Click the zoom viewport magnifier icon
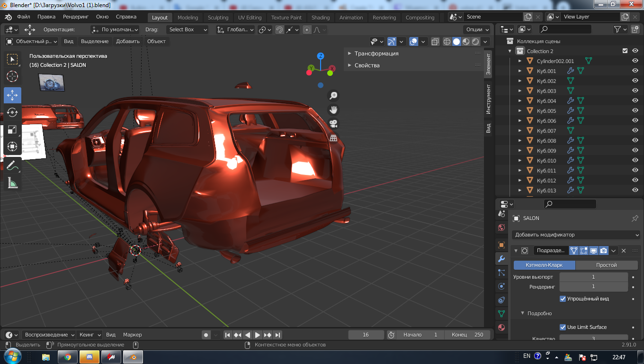The image size is (644, 364). [333, 96]
